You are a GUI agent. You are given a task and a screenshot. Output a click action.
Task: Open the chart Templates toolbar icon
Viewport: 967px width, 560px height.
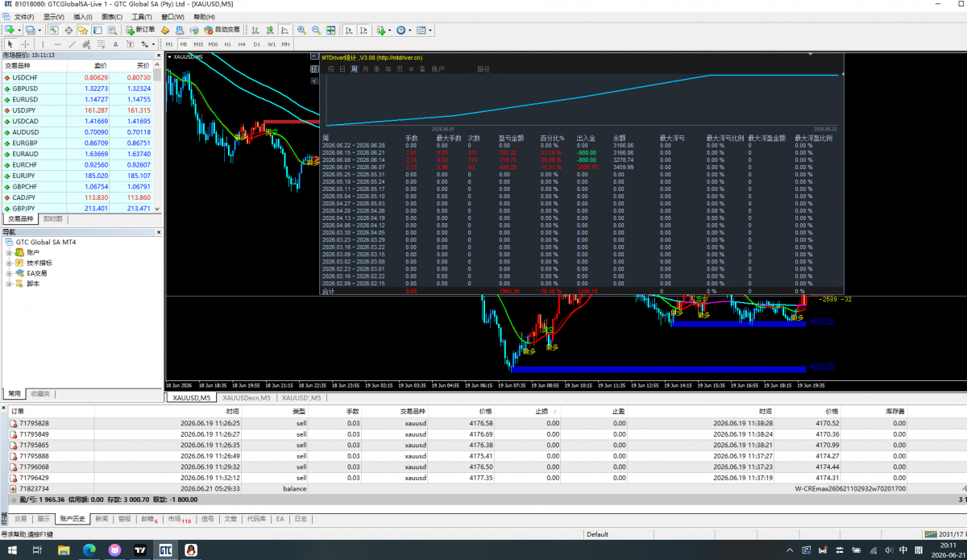pyautogui.click(x=421, y=30)
